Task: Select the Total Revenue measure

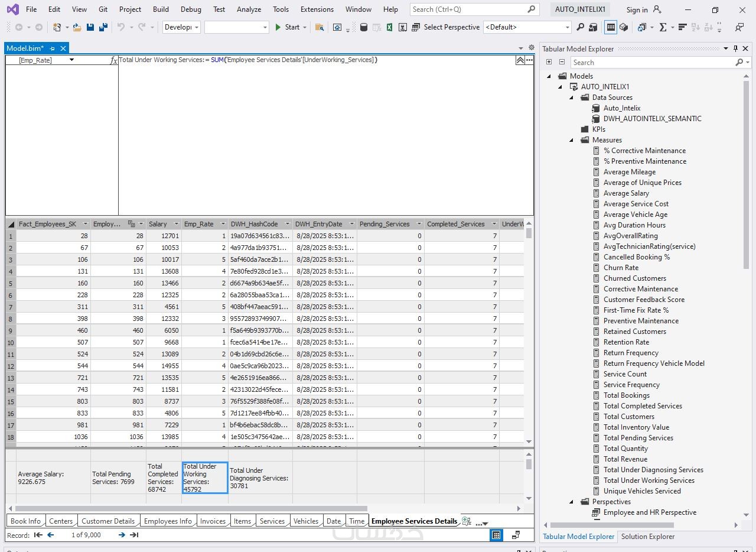Action: tap(625, 459)
